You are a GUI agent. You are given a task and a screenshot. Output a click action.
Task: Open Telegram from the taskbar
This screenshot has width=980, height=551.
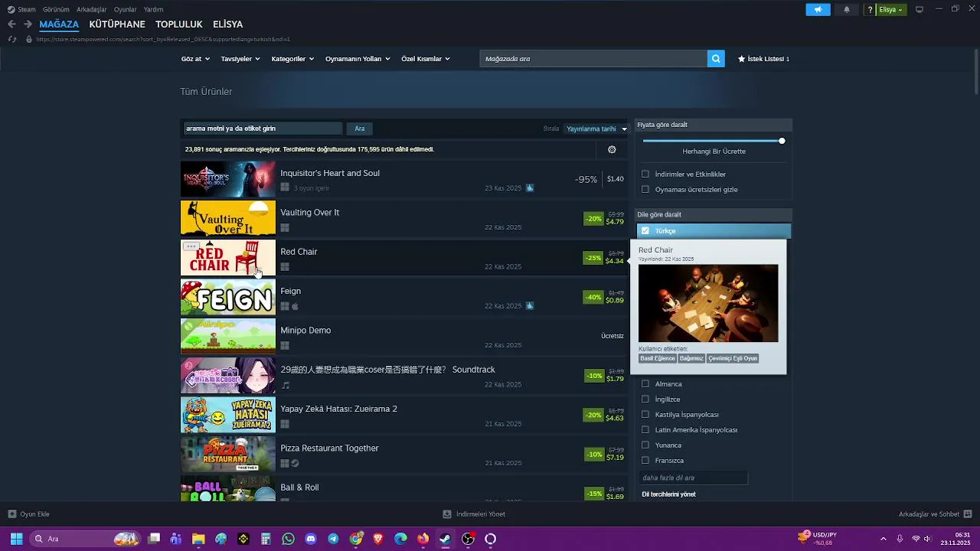click(333, 539)
